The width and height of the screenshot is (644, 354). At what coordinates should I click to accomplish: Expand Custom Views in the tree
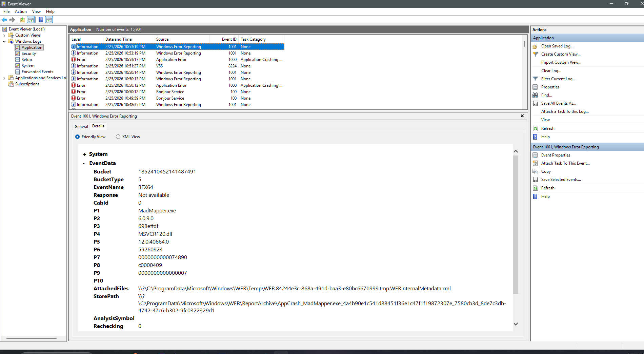[4, 35]
